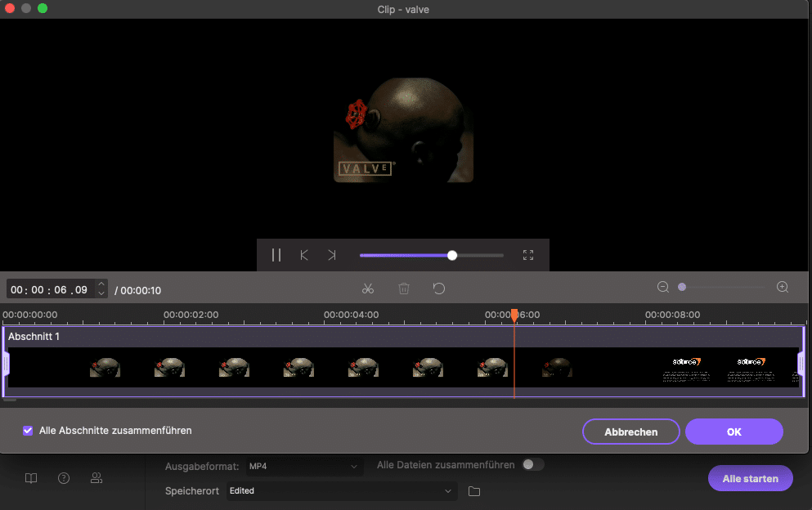
Task: Increase timecode using stepper up arrow
Action: pyautogui.click(x=101, y=285)
